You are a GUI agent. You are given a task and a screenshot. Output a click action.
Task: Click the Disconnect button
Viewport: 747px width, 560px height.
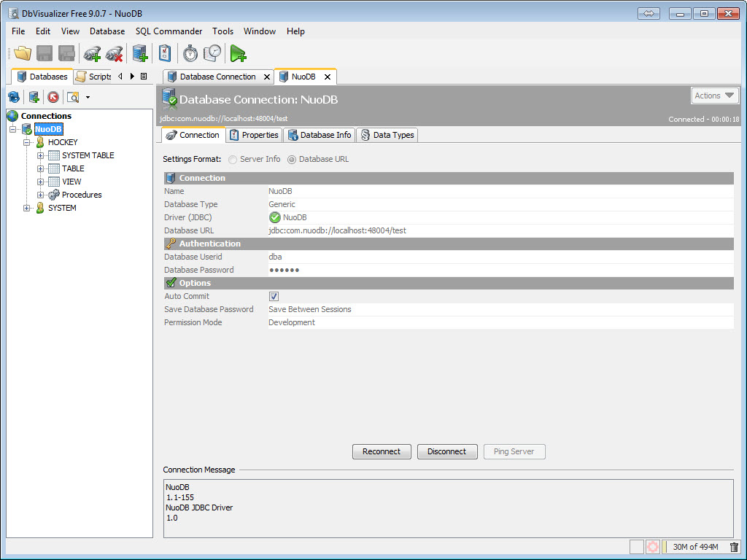447,451
